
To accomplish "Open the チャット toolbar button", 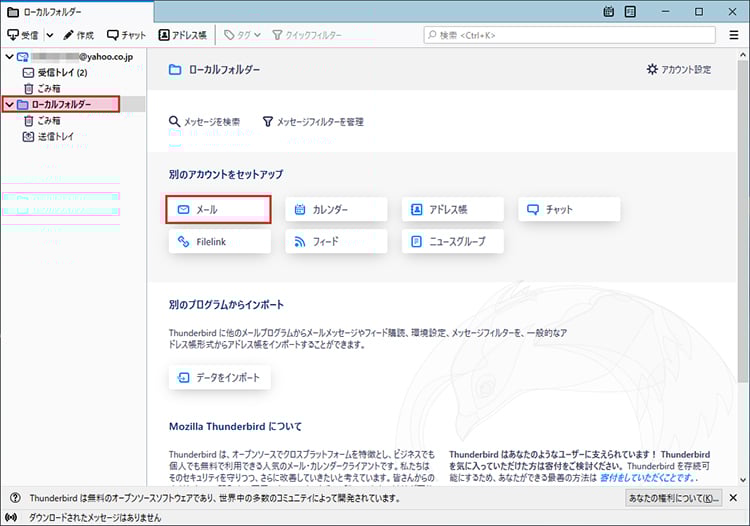I will click(126, 35).
